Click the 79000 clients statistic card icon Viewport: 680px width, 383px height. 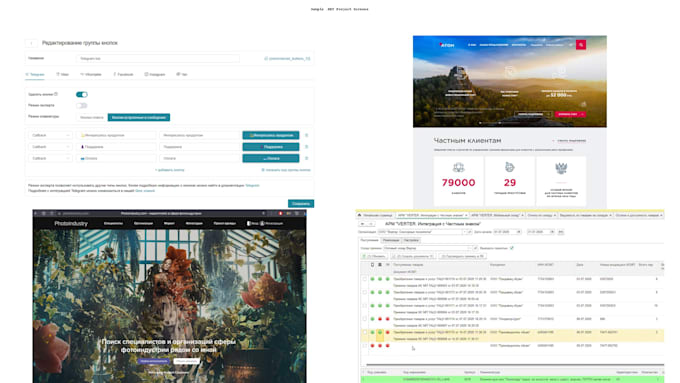(x=458, y=167)
